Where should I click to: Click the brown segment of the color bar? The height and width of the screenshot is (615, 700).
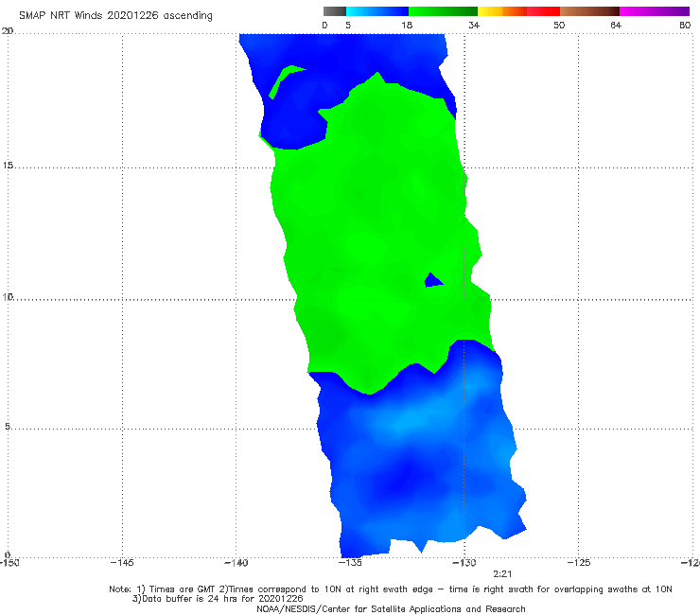coord(589,11)
